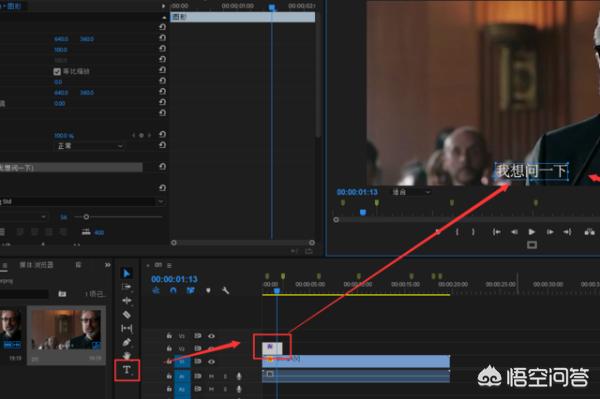Play the program monitor preview
This screenshot has width=600, height=399.
coord(532,232)
